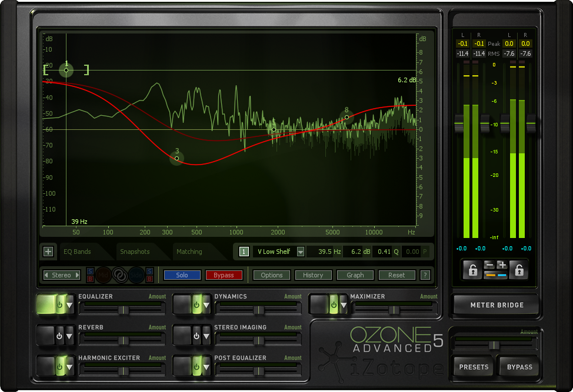This screenshot has width=573, height=392.
Task: Click the orange and blue meter color button
Action: (x=496, y=275)
